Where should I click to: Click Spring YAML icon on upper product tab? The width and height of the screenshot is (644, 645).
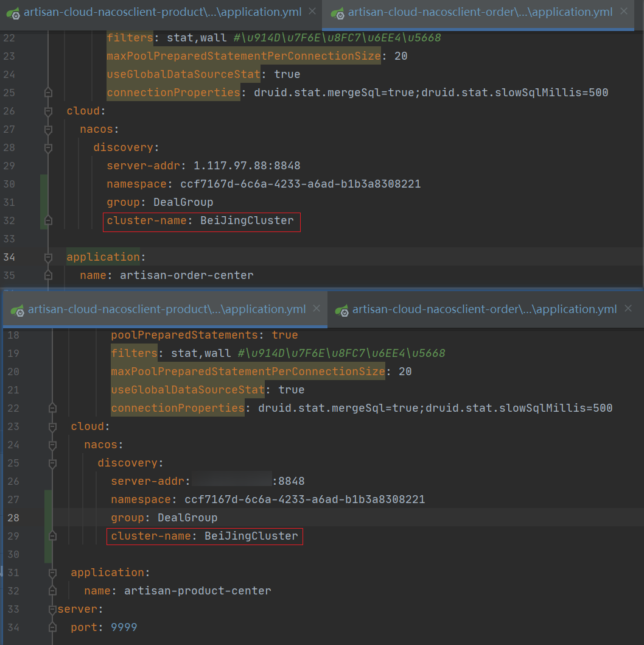coord(13,13)
